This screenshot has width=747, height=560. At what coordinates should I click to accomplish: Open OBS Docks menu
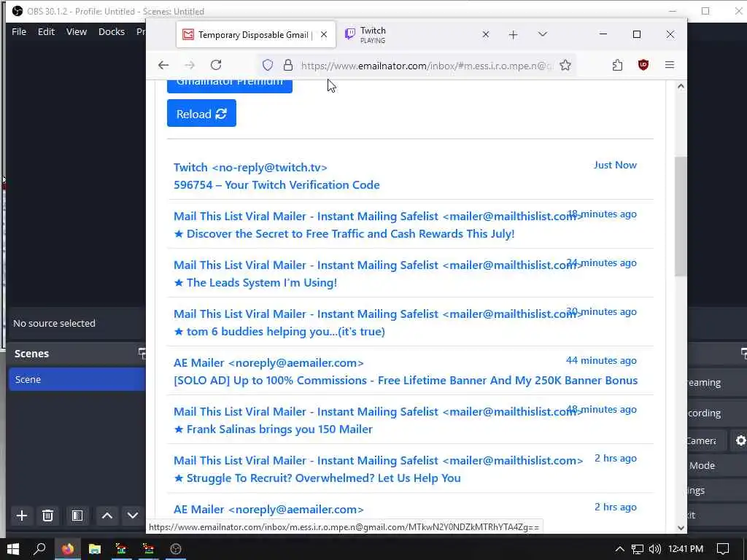pyautogui.click(x=112, y=32)
